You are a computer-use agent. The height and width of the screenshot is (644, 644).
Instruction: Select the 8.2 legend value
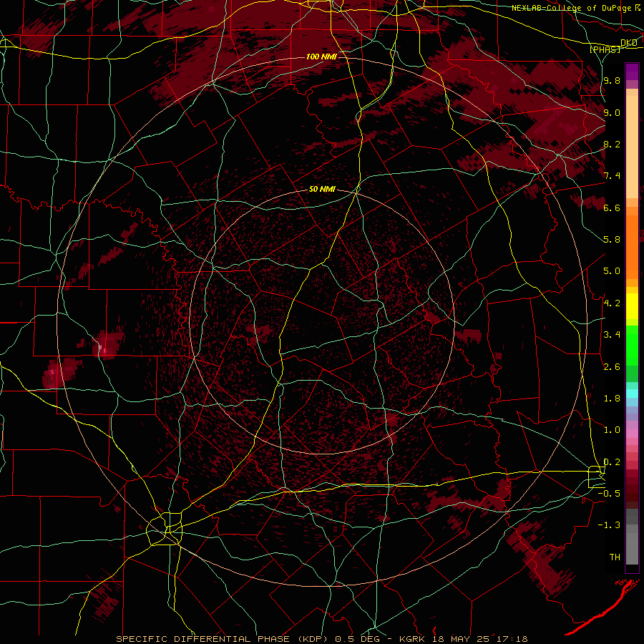pos(612,144)
